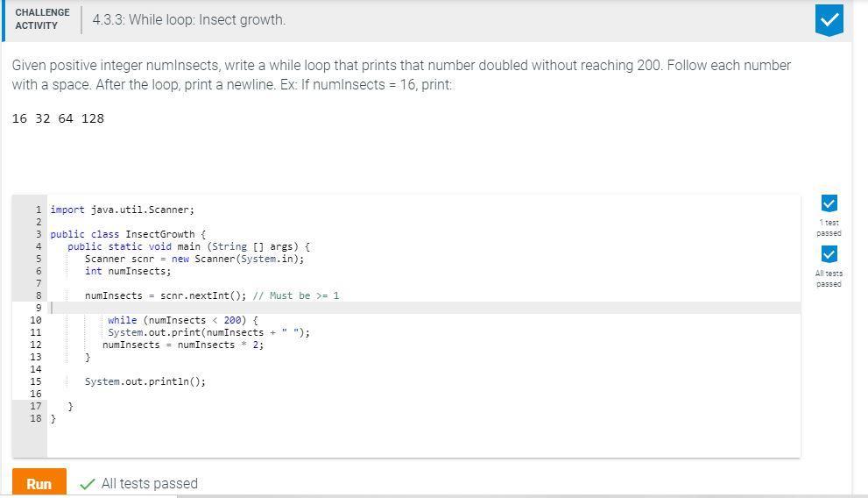Click the System.out.println(); line

(x=145, y=381)
